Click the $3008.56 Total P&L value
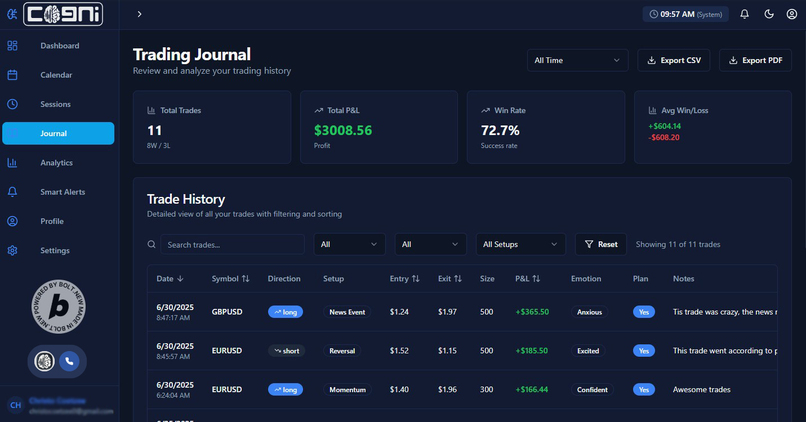The image size is (806, 422). pos(343,131)
